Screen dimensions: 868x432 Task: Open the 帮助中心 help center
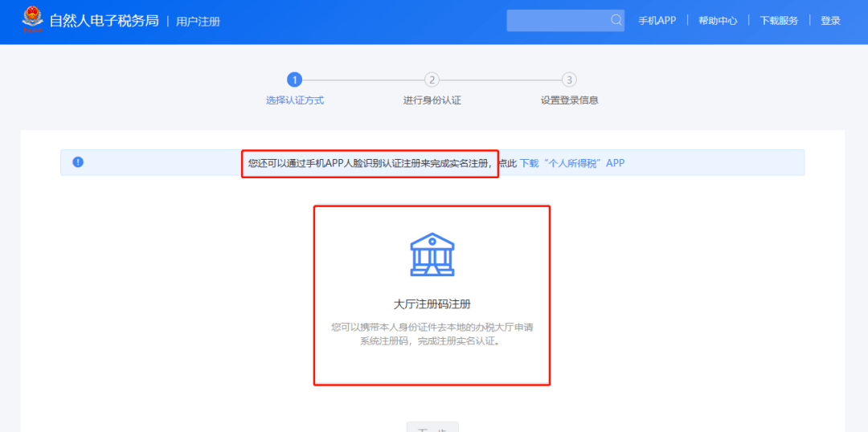point(718,21)
